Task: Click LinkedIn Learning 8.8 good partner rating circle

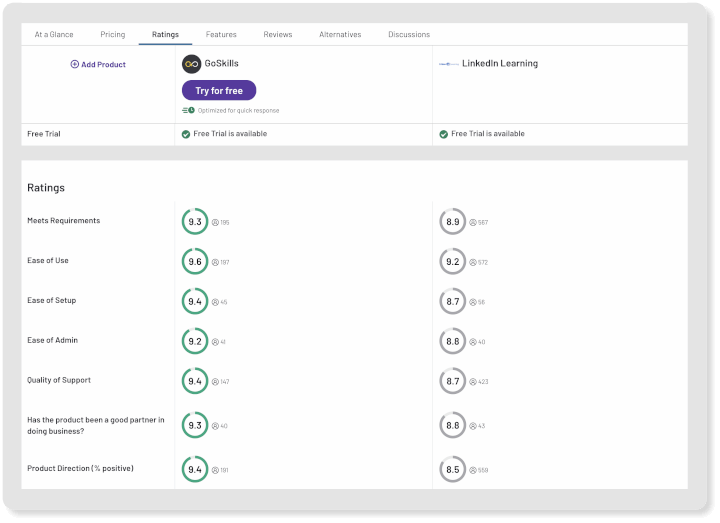Action: click(x=453, y=425)
